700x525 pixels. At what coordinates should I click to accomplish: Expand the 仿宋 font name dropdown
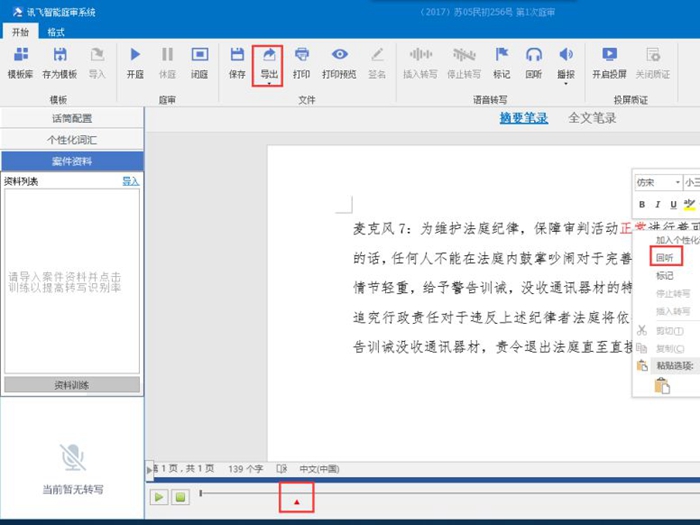pos(677,183)
